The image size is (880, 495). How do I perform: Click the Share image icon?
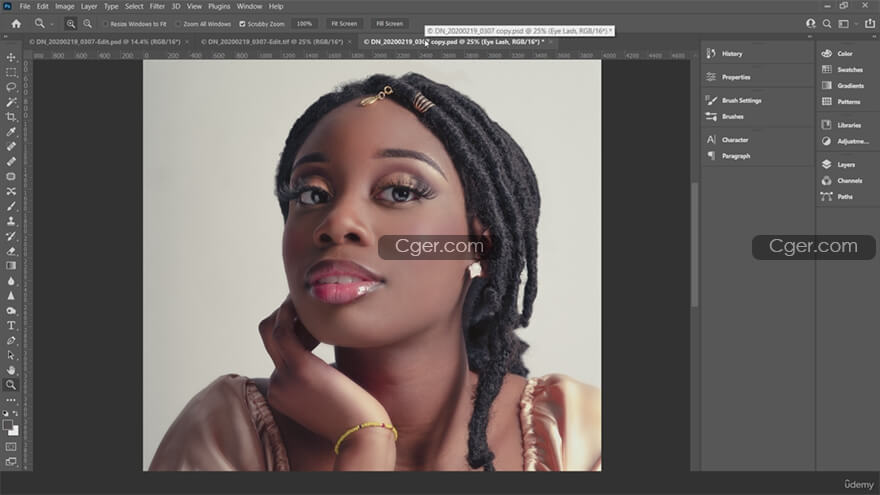click(x=870, y=24)
